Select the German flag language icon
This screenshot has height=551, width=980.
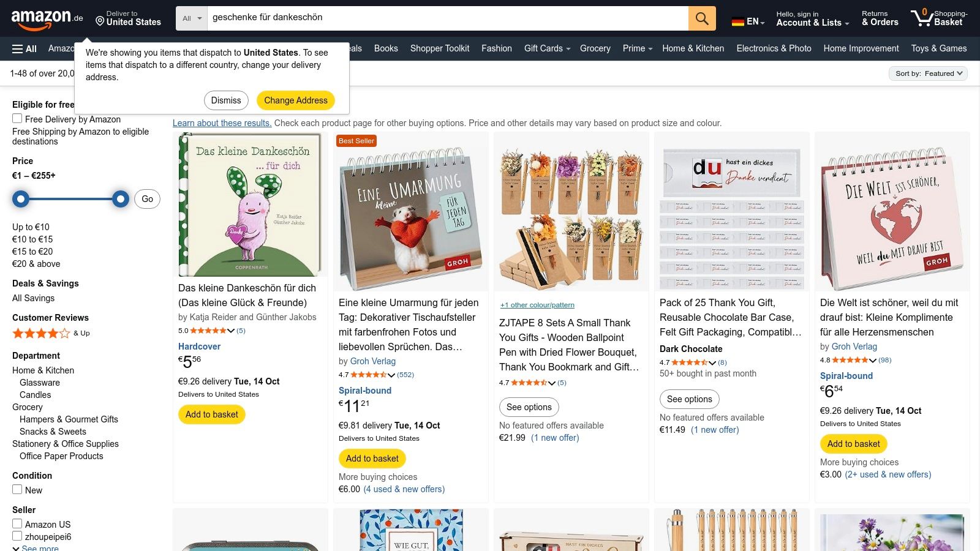[738, 21]
